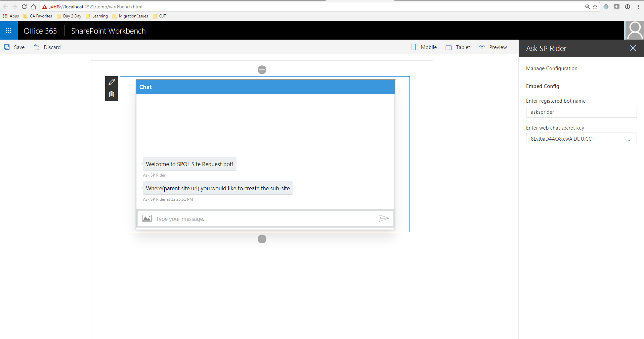The image size is (644, 339).
Task: Bookmark this page with star icon
Action: point(595,7)
